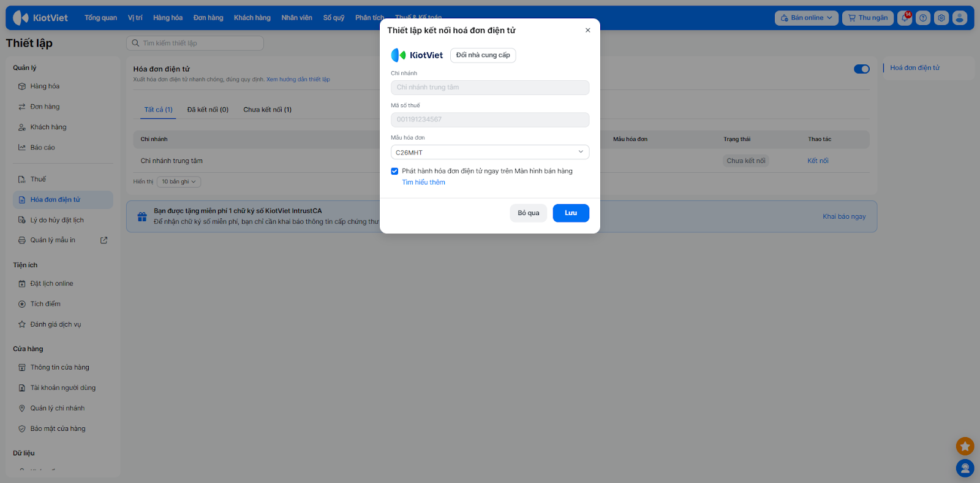Click the Khai báo ngay link
Viewport: 980px width, 483px height.
click(844, 217)
